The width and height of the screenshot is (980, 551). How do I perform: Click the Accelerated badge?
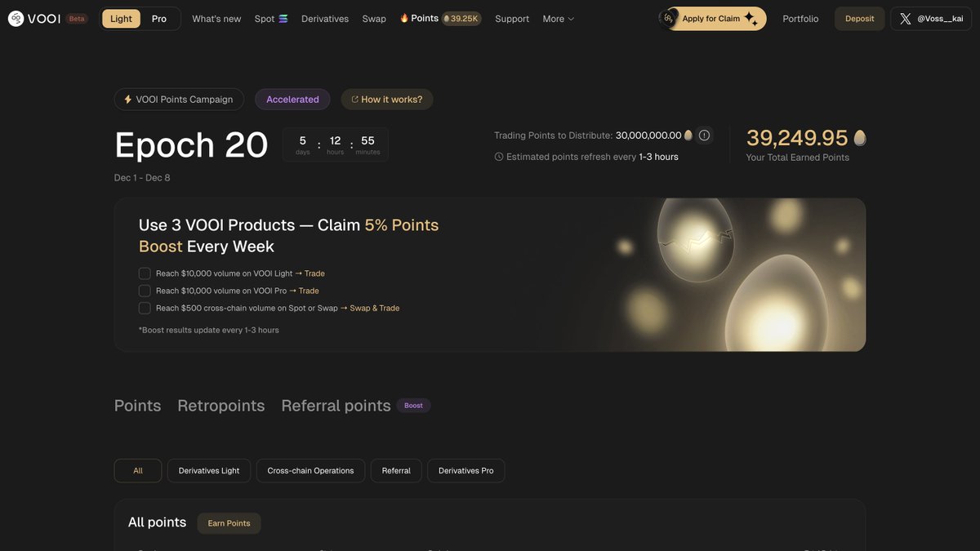292,100
